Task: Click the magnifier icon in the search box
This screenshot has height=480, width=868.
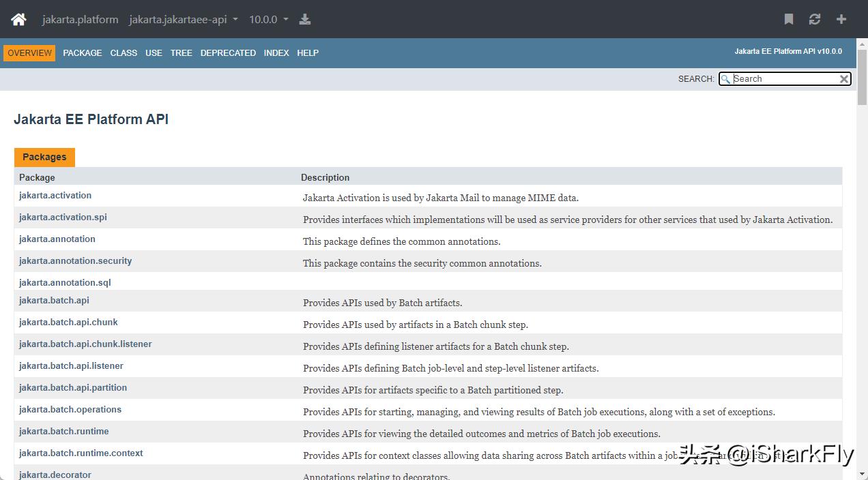Action: tap(725, 78)
